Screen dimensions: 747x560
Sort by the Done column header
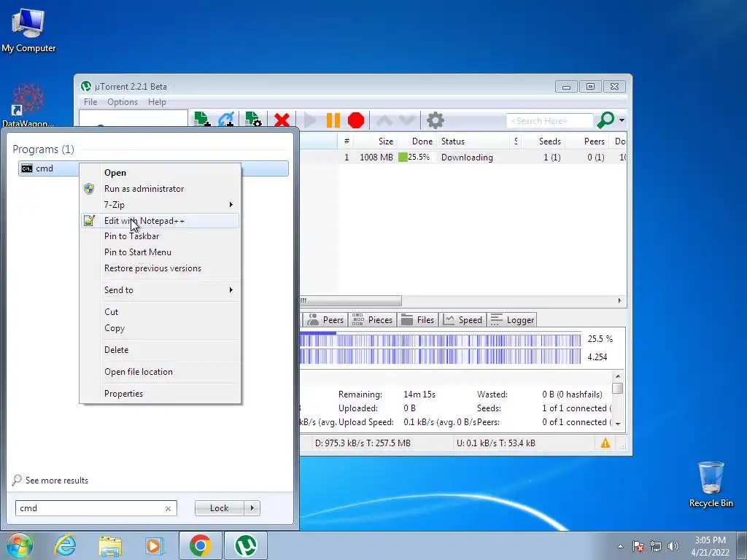point(417,141)
